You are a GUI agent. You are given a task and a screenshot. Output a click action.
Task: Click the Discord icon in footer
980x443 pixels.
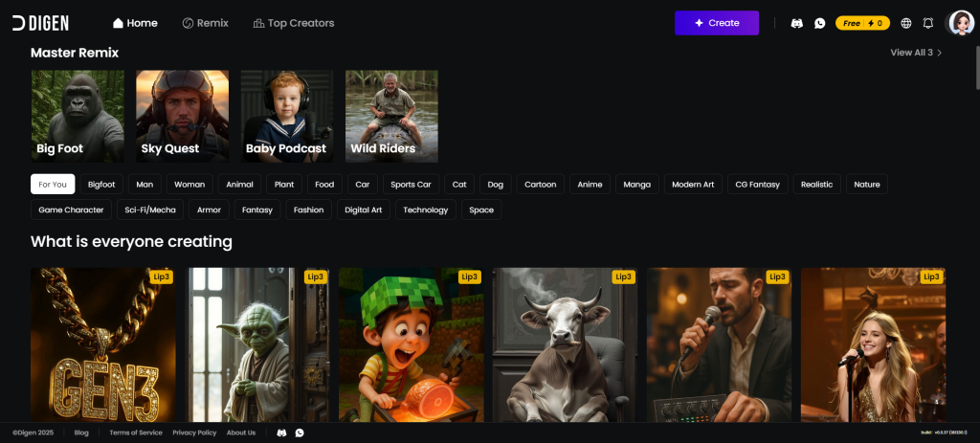(282, 432)
